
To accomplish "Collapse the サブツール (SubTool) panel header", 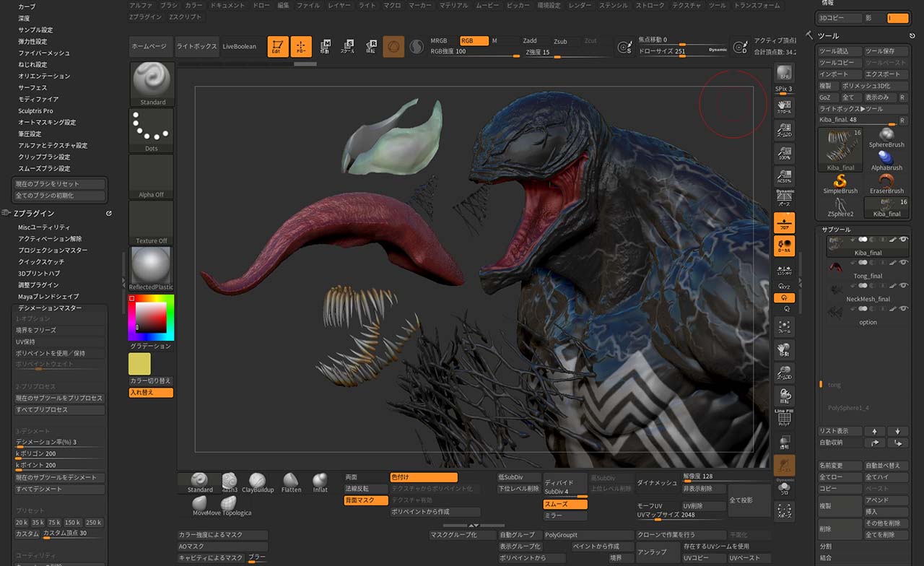I will tap(836, 230).
